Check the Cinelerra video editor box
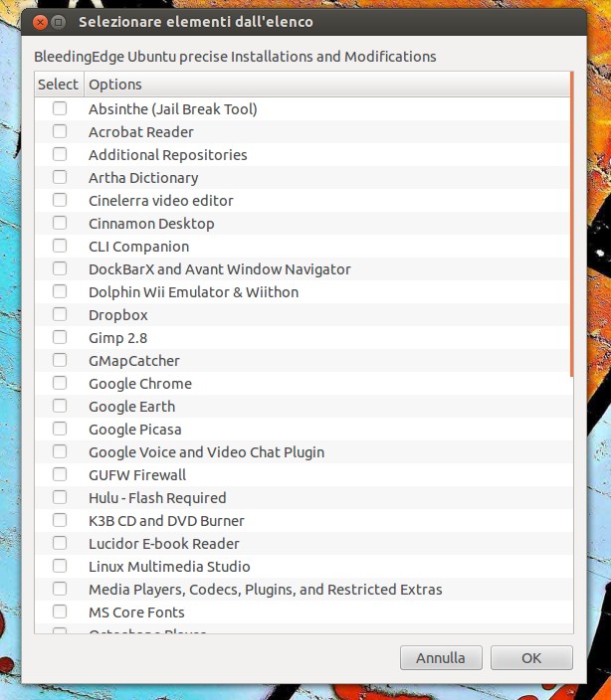This screenshot has width=611, height=700. click(x=60, y=200)
